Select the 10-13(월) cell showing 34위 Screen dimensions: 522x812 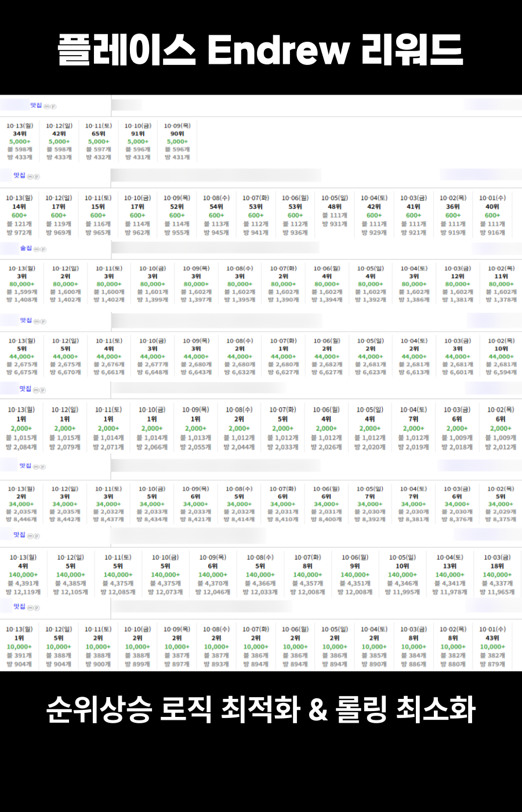(x=20, y=141)
